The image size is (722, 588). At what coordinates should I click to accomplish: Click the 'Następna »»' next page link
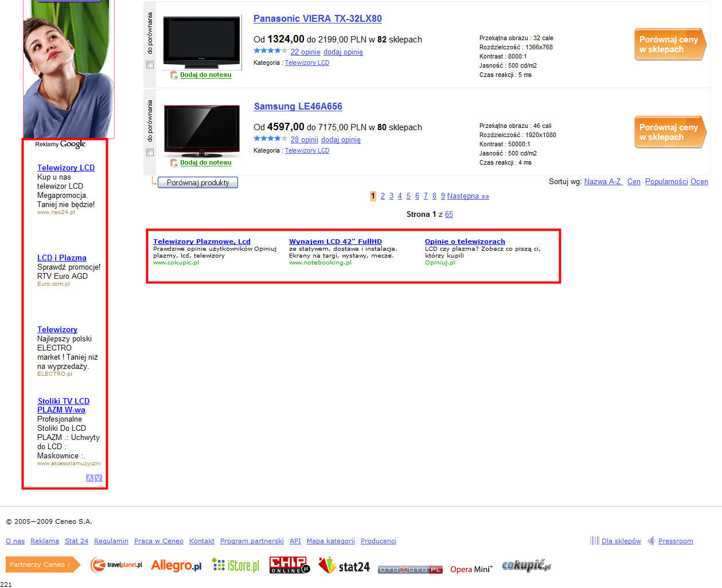pos(468,196)
